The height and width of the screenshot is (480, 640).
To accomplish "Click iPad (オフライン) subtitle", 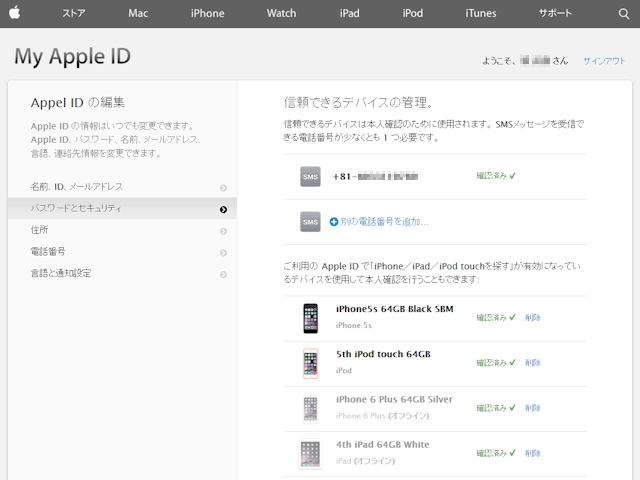I will pos(365,461).
